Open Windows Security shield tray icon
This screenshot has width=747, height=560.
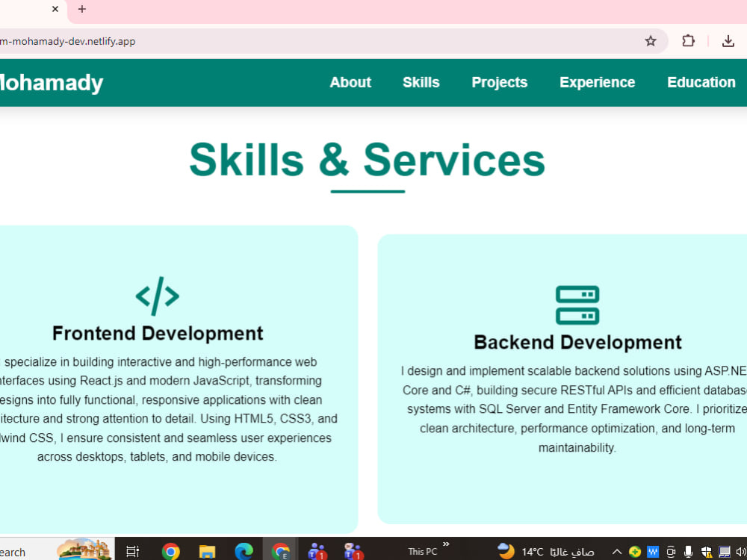(707, 552)
